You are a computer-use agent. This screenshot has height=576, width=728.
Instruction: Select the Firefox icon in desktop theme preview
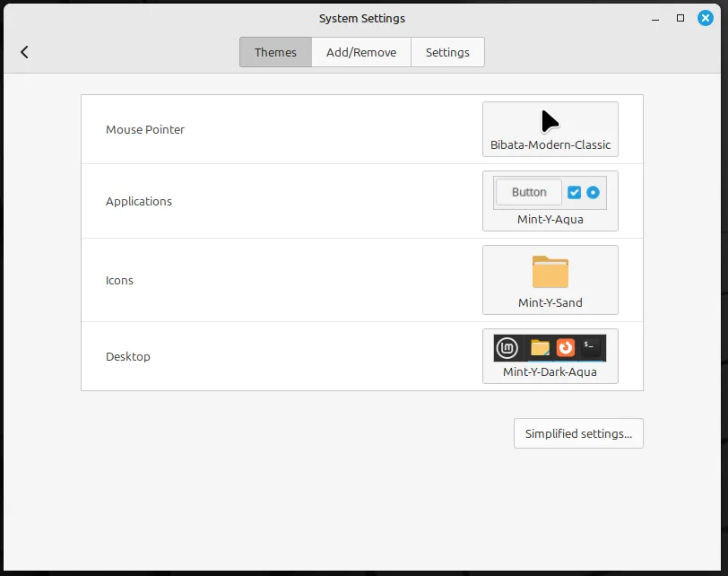click(x=566, y=347)
